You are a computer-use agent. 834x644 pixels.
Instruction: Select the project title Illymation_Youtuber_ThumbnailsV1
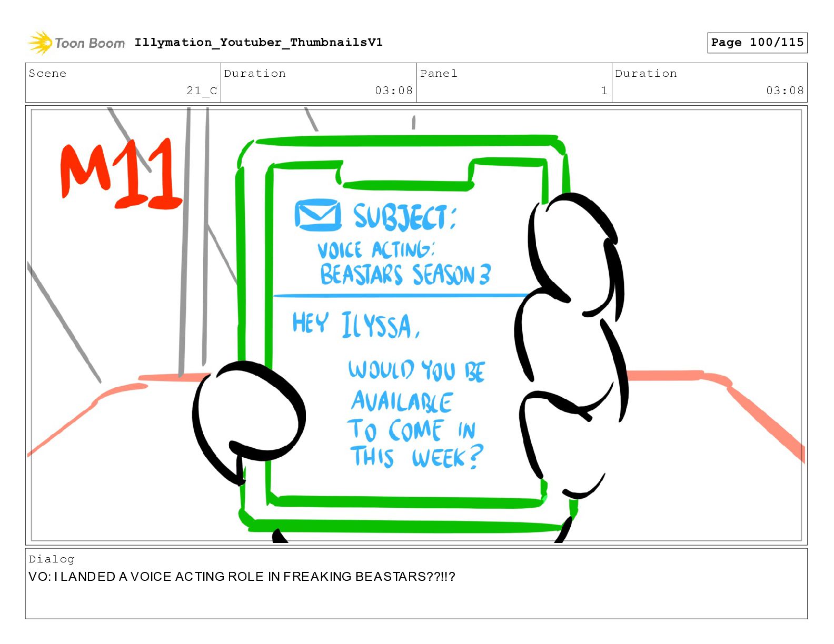point(259,42)
